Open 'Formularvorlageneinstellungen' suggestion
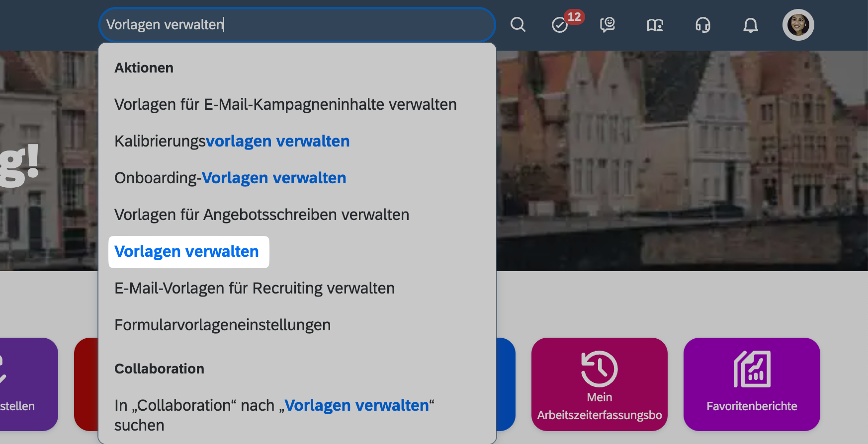 point(222,325)
